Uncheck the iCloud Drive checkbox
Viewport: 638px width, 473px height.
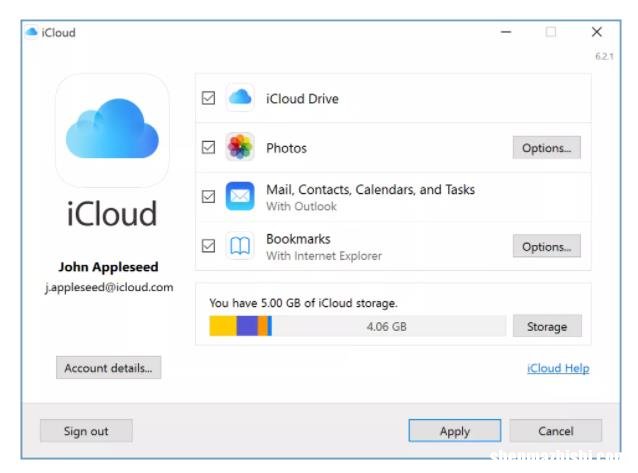point(208,98)
